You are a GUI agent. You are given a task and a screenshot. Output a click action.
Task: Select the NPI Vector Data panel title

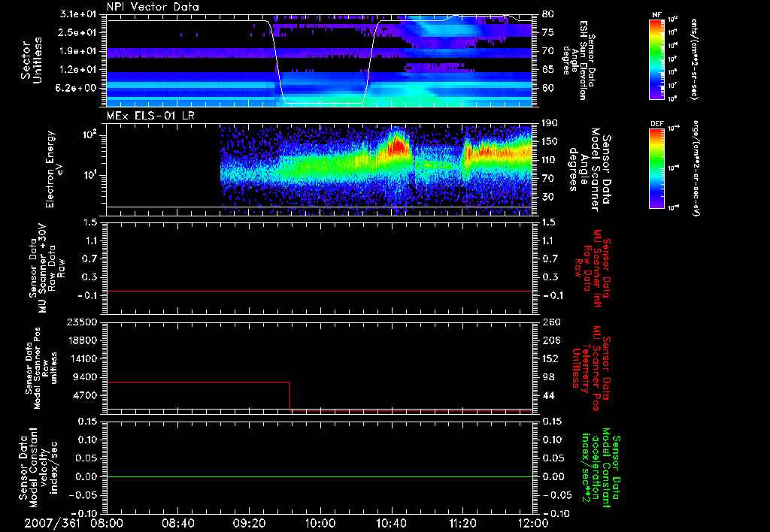pyautogui.click(x=153, y=6)
